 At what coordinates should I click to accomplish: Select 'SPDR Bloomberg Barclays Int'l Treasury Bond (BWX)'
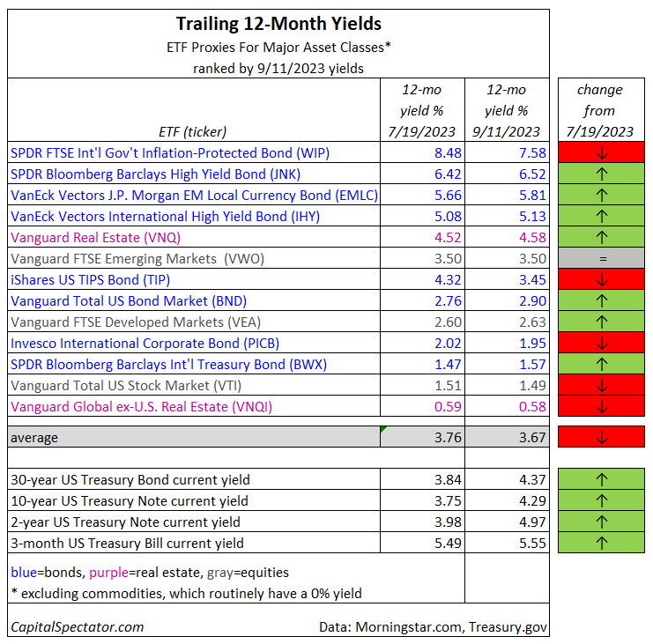[168, 365]
